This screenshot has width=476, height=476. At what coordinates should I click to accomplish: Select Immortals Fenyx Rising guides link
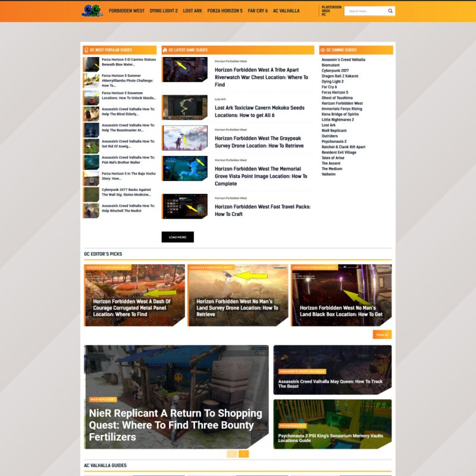342,109
